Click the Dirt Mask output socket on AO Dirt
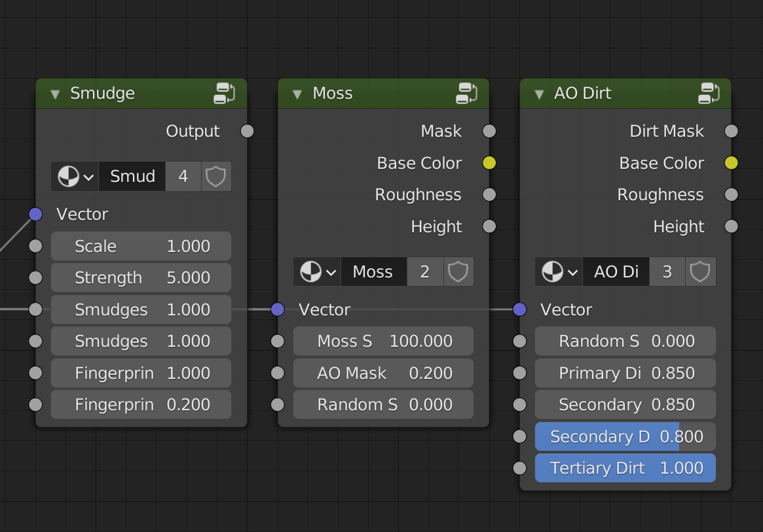 (x=731, y=131)
